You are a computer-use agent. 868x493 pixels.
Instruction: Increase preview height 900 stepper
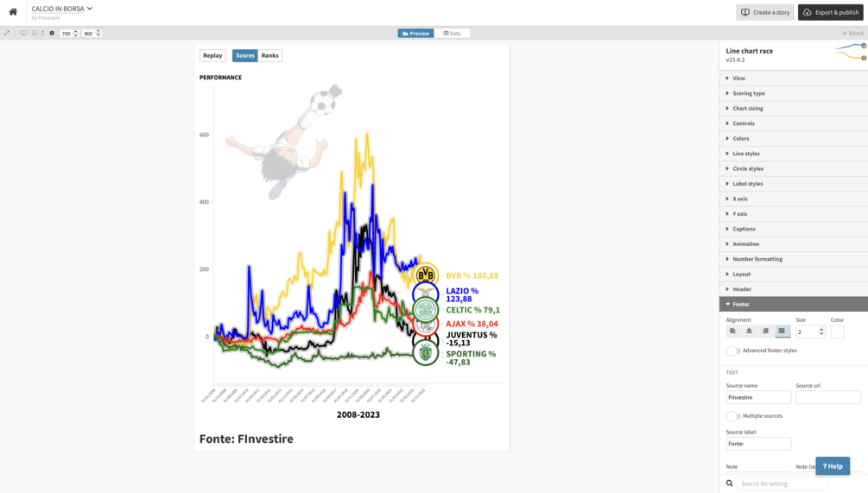[98, 32]
